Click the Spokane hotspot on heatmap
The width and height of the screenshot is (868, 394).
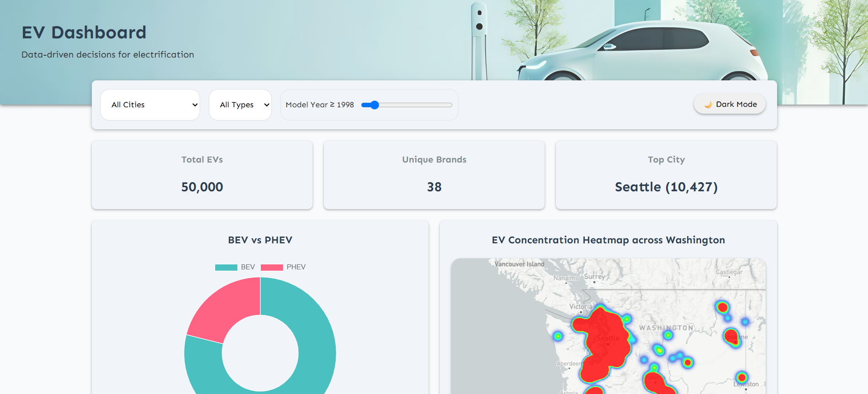[732, 337]
